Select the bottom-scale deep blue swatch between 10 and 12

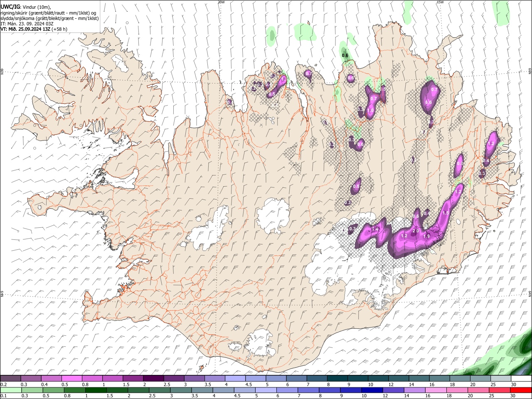[x=372, y=390]
